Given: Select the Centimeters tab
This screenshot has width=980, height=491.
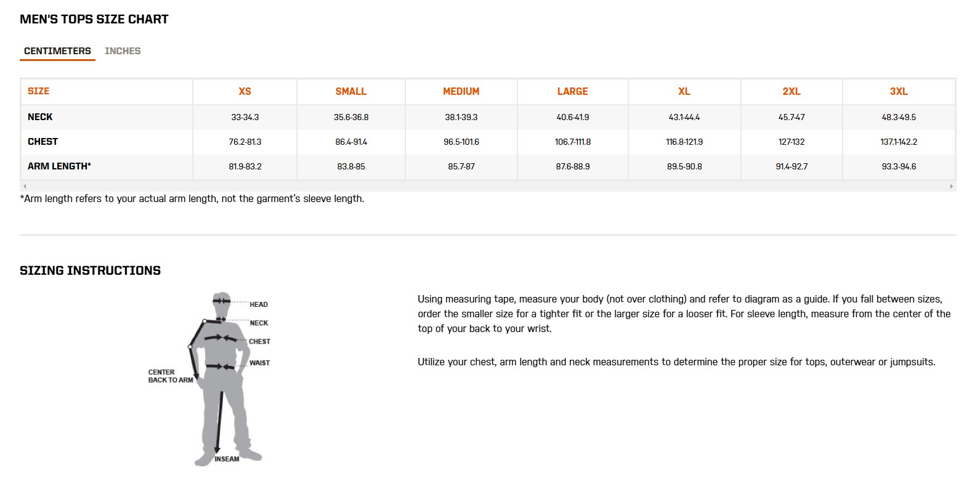Looking at the screenshot, I should [57, 51].
